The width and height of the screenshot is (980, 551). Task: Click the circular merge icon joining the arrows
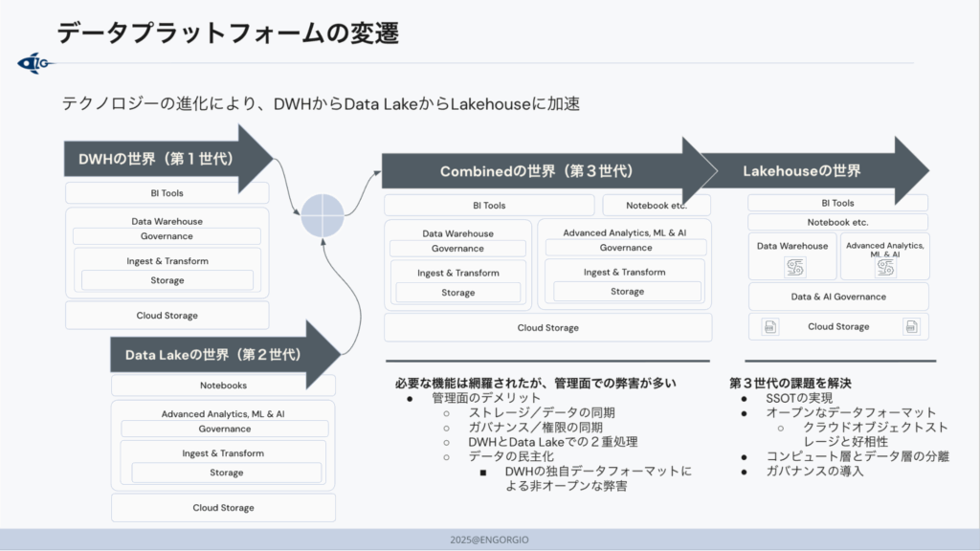(322, 215)
